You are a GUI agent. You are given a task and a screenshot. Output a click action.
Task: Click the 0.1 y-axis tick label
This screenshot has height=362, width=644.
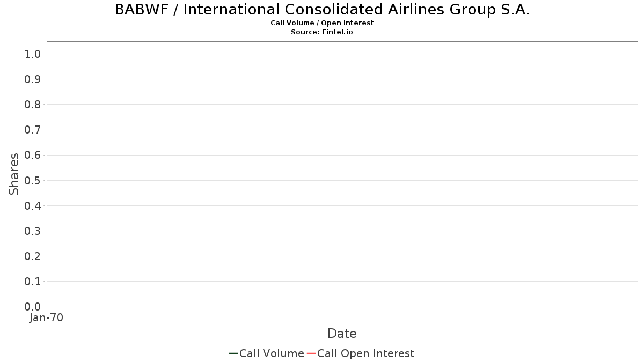tap(33, 282)
